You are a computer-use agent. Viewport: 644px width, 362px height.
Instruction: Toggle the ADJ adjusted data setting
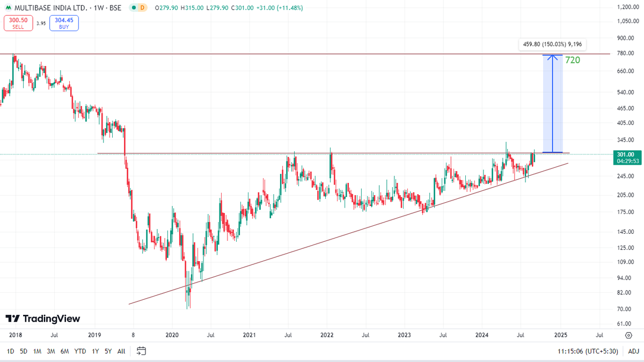(633, 351)
